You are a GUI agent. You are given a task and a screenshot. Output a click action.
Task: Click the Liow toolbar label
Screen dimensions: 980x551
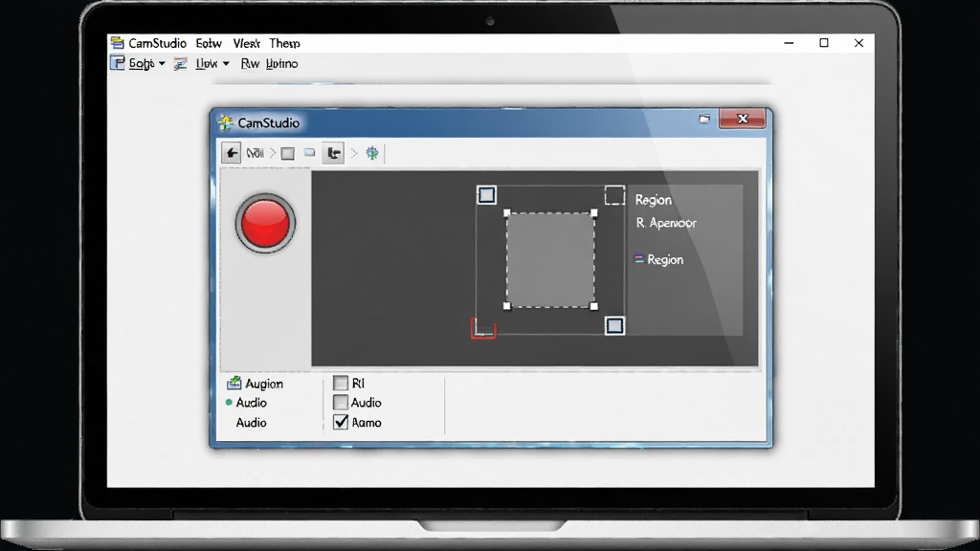pyautogui.click(x=207, y=64)
